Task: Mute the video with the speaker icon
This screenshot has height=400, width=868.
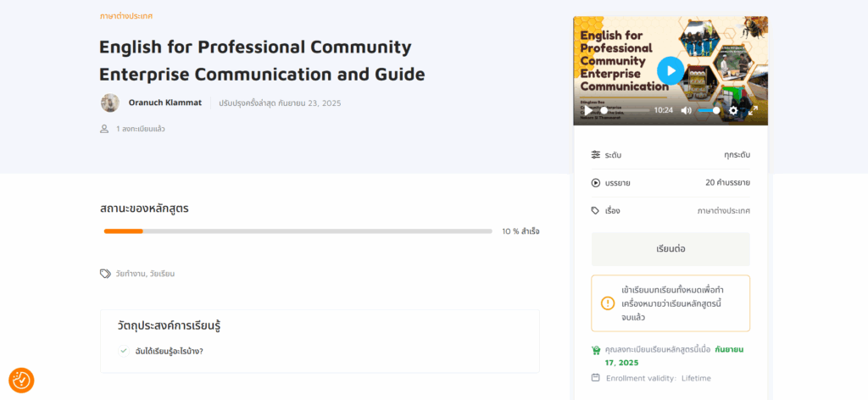Action: (x=686, y=110)
